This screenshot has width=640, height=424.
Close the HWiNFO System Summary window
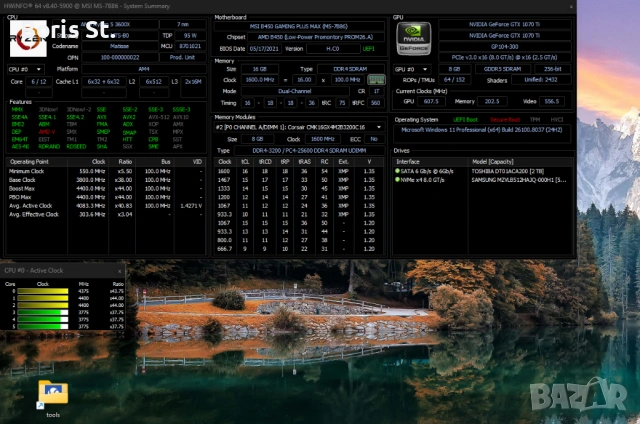point(571,7)
